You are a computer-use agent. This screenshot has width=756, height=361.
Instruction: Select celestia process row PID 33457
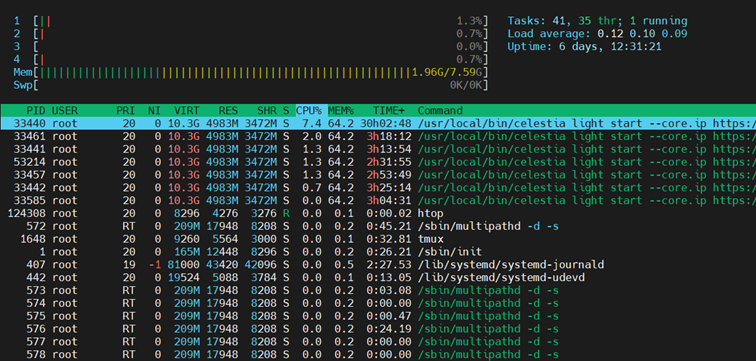378,175
